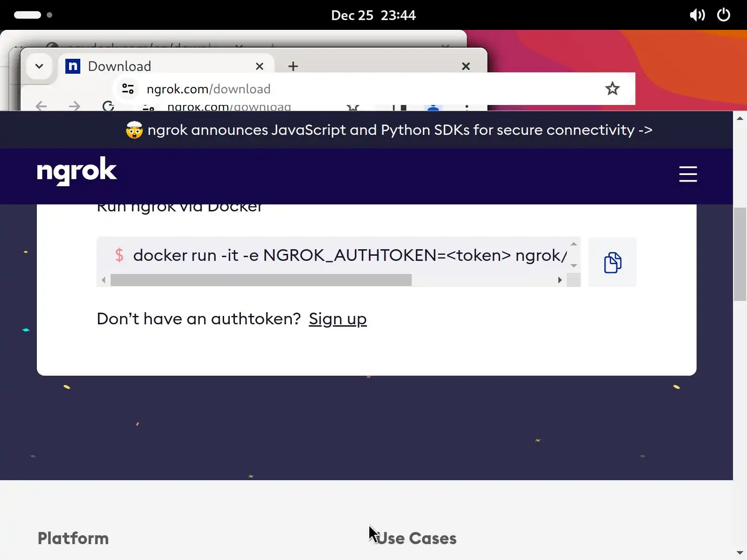Click the page vertical scrollbar thumb
The width and height of the screenshot is (747, 560).
pyautogui.click(x=740, y=254)
